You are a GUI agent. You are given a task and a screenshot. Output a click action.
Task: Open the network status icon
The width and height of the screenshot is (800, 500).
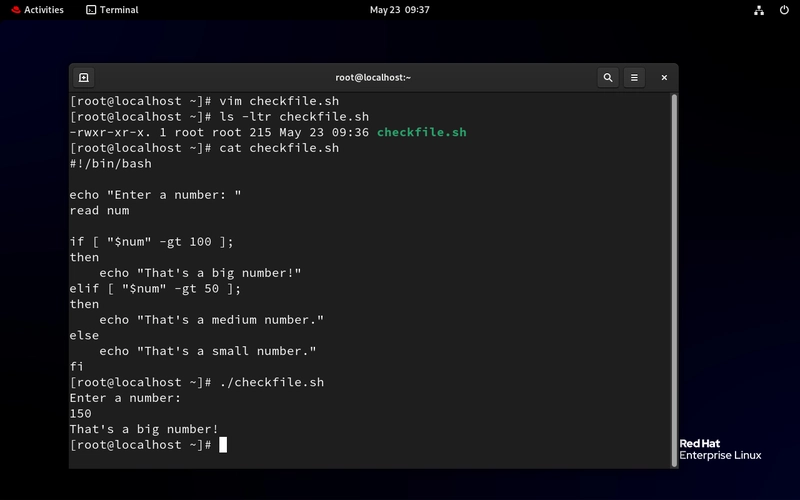click(x=759, y=10)
